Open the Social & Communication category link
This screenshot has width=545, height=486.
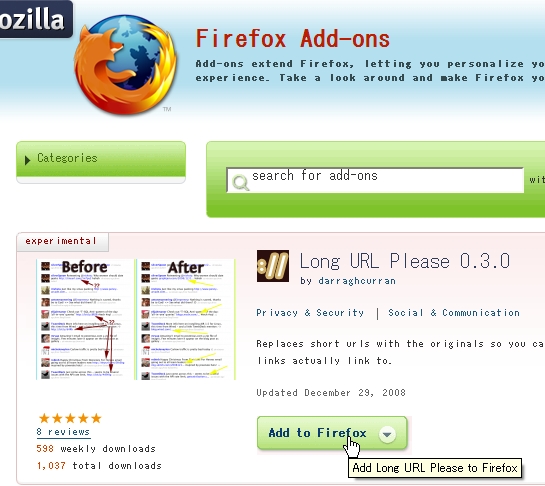(x=454, y=313)
